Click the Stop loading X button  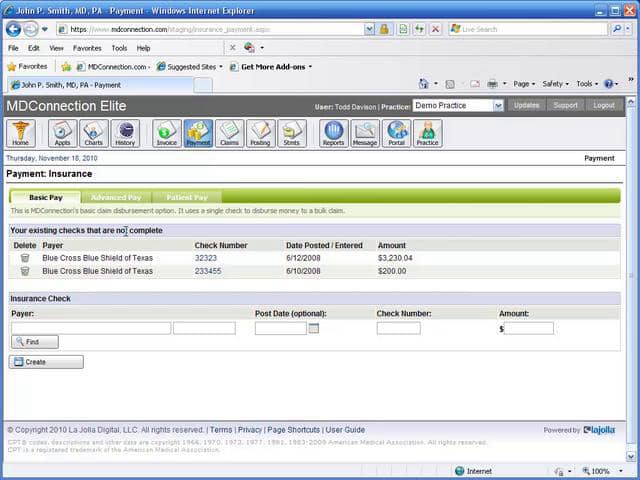click(x=436, y=29)
